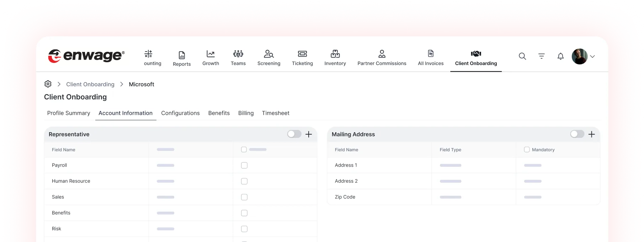This screenshot has width=644, height=242.
Task: Select the Human Resource field name
Action: [x=71, y=181]
